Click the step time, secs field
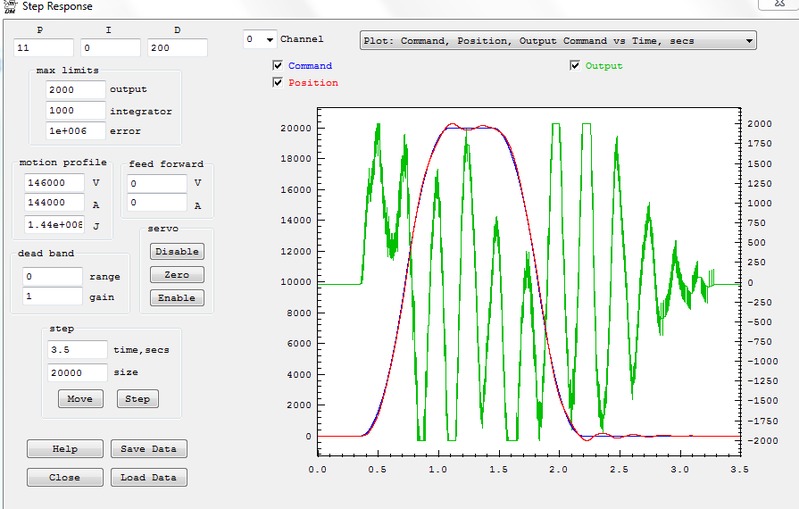This screenshot has width=799, height=509. (76, 350)
